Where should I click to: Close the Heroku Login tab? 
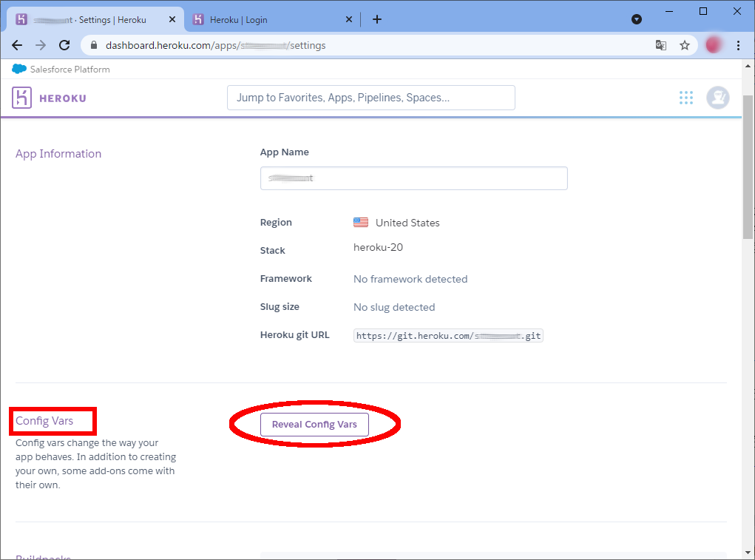point(349,20)
